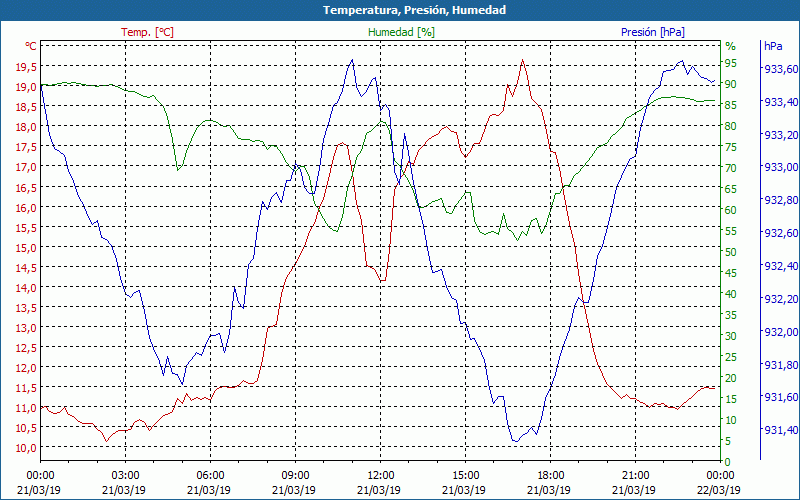Click the 'Temperatura, Presión, Humedad' chart title
Image resolution: width=800 pixels, height=500 pixels.
coord(414,10)
